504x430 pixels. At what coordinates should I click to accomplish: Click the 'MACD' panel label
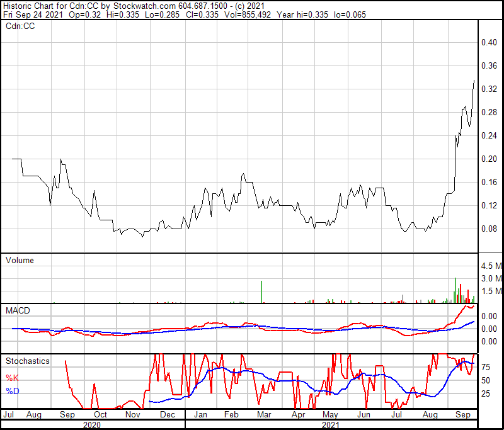pyautogui.click(x=18, y=311)
